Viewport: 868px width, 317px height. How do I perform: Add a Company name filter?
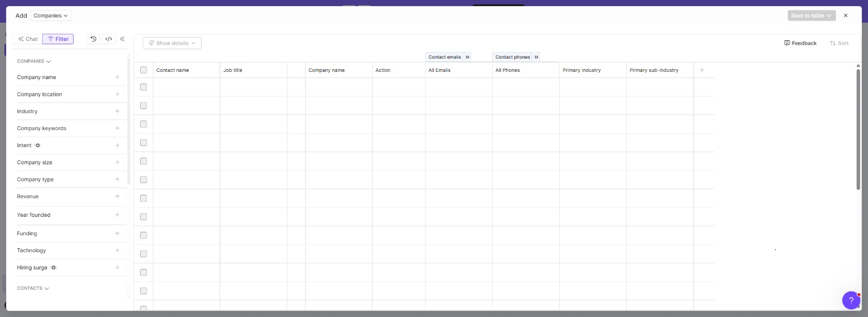(x=117, y=77)
